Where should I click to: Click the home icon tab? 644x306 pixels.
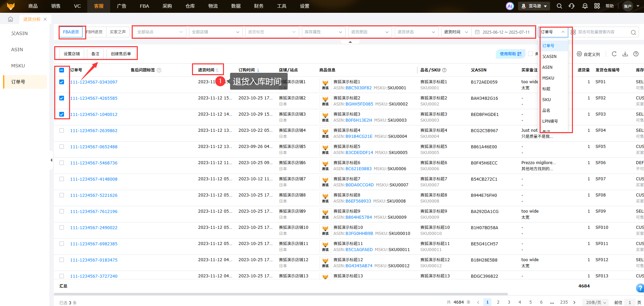(x=10, y=19)
